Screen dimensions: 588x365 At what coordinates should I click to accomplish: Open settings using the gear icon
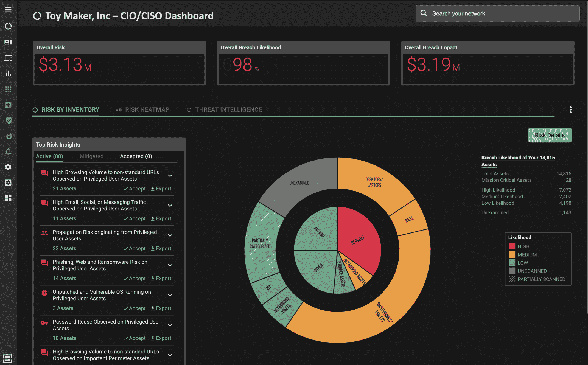pos(8,167)
